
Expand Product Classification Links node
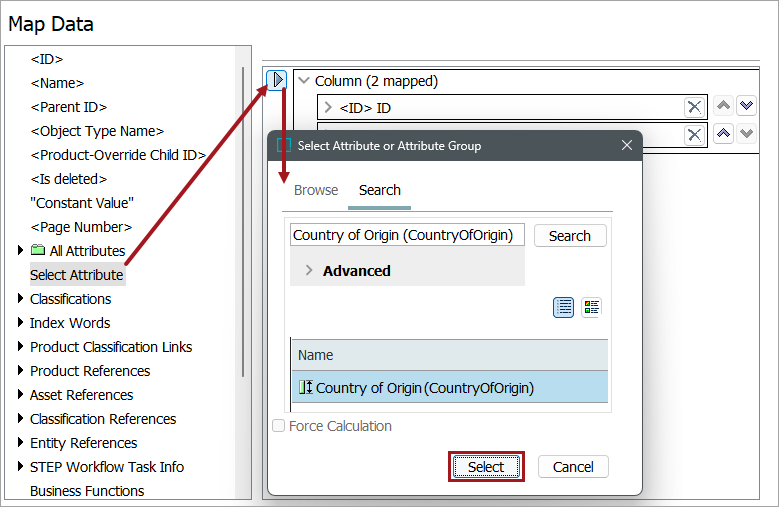click(x=20, y=346)
